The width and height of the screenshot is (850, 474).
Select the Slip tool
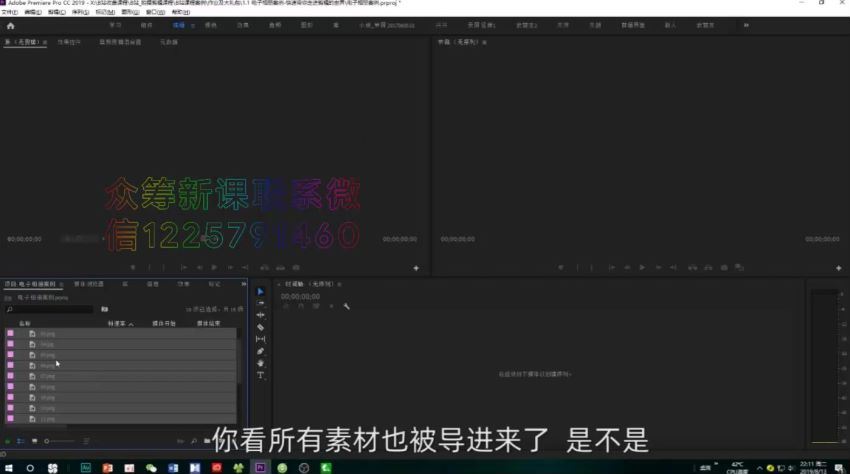click(x=261, y=339)
